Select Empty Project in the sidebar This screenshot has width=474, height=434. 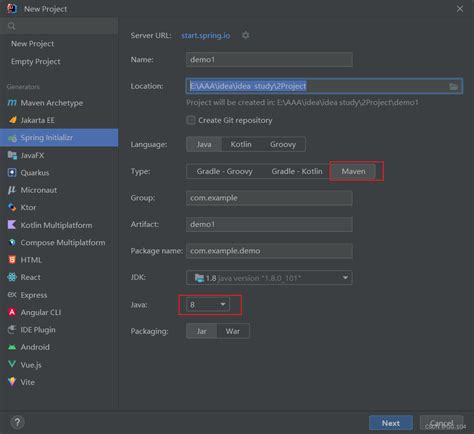click(36, 62)
